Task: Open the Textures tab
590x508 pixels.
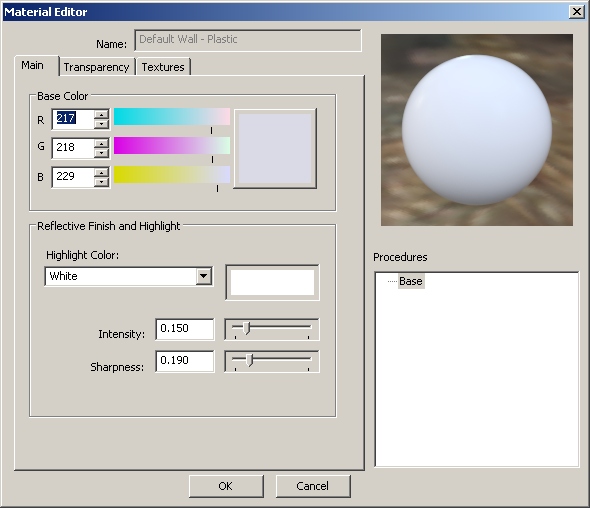Action: [x=163, y=67]
